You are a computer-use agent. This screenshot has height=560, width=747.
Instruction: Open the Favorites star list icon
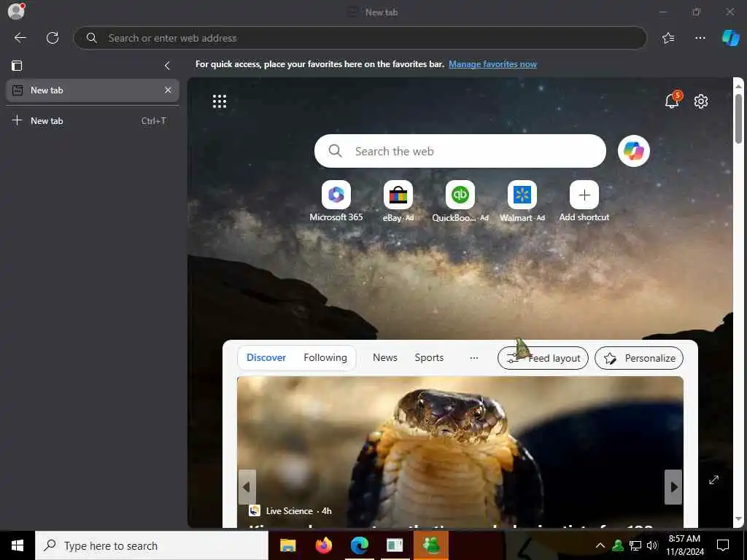tap(668, 38)
